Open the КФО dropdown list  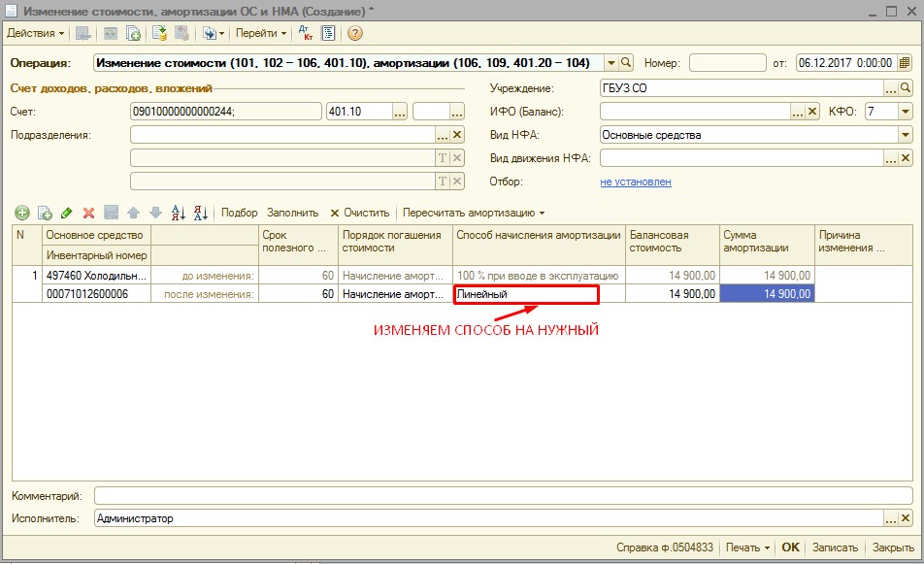[x=906, y=112]
